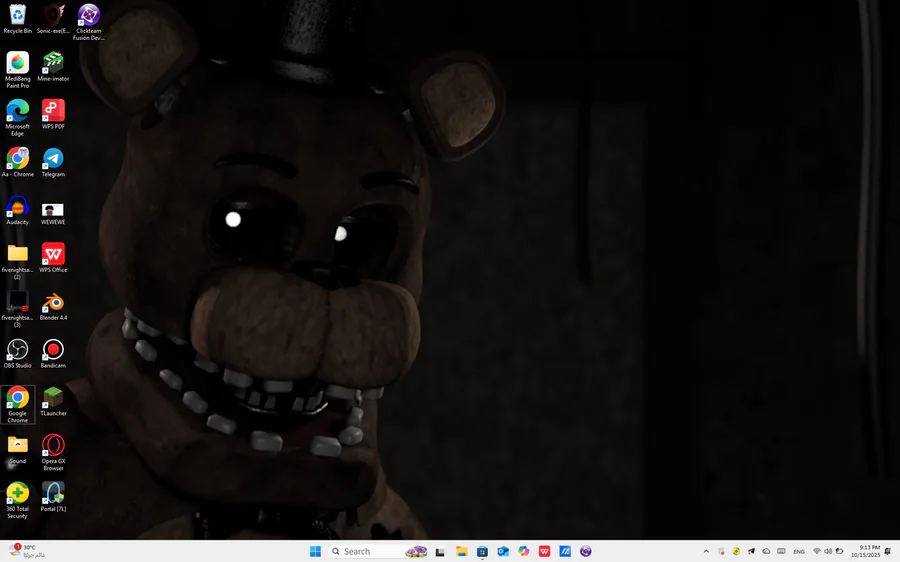Open the touch keyboard tray icon
This screenshot has height=562, width=900.
tap(781, 551)
